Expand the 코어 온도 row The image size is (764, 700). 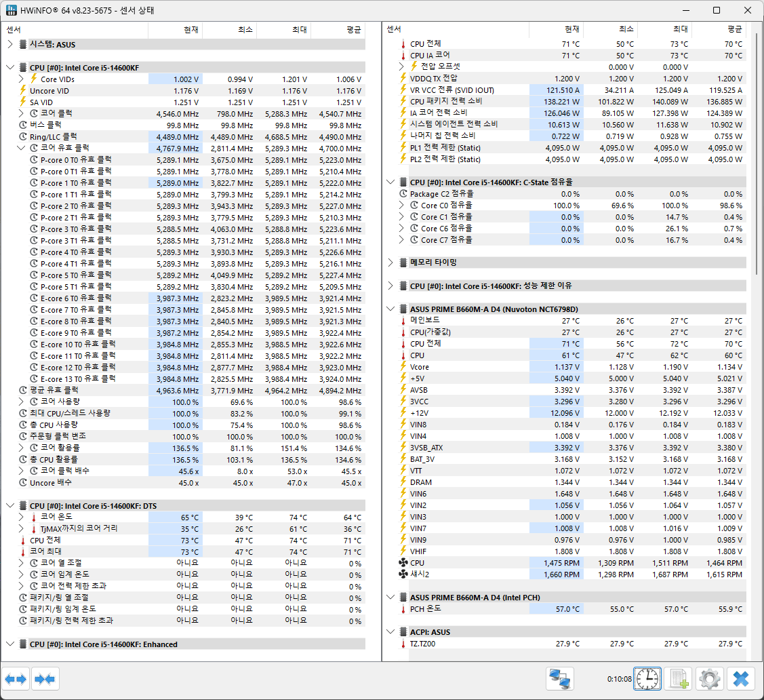coord(21,517)
